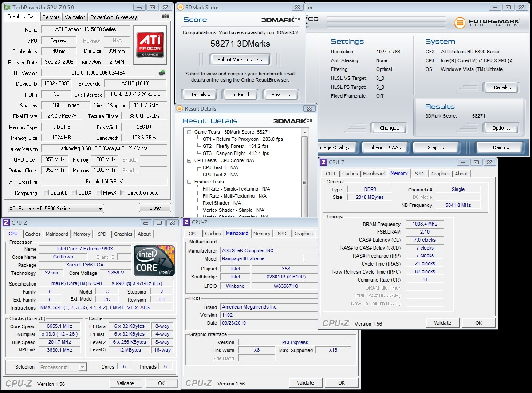Viewport: 532px width, 393px height.
Task: Click the Image Quality button
Action: (336, 147)
